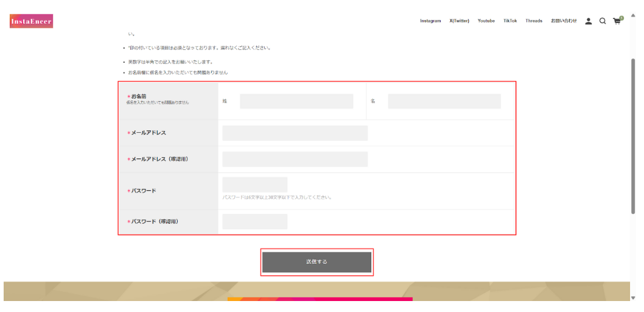Open the account user icon
The width and height of the screenshot is (644, 312).
tap(588, 21)
